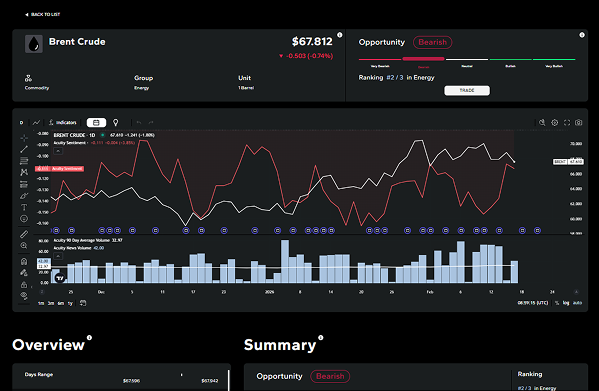Click the lightbulb ideas icon

[x=115, y=123]
